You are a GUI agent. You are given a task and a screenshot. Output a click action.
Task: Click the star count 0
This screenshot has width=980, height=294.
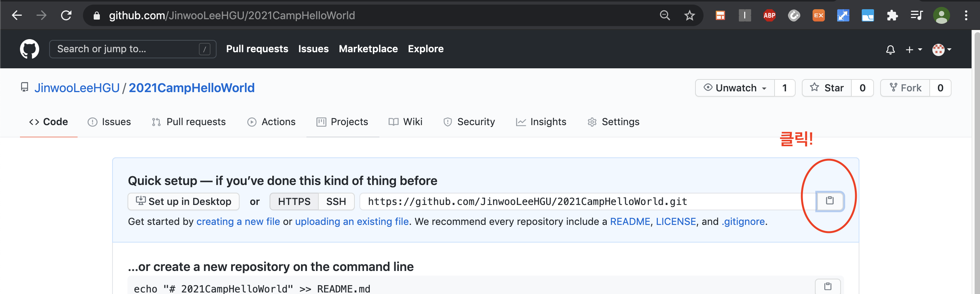[862, 88]
